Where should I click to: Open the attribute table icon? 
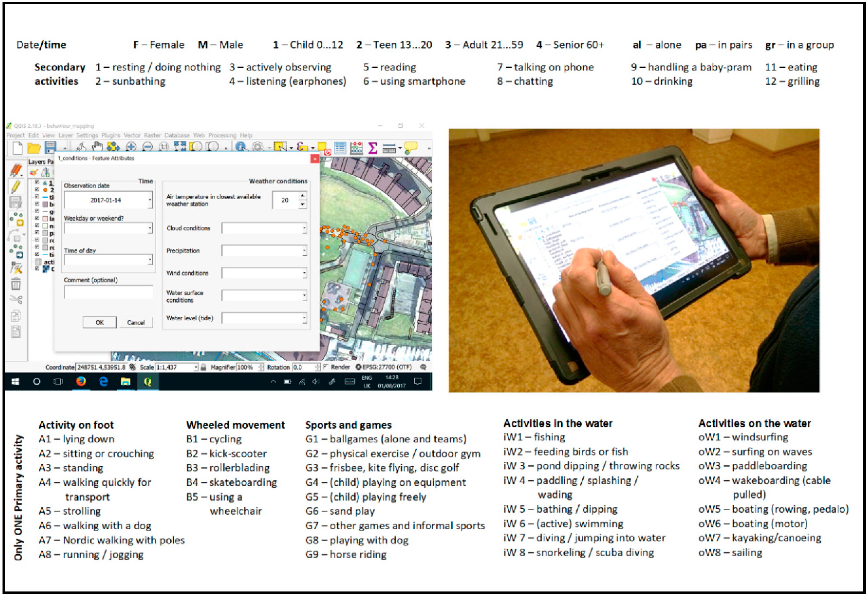coord(340,148)
